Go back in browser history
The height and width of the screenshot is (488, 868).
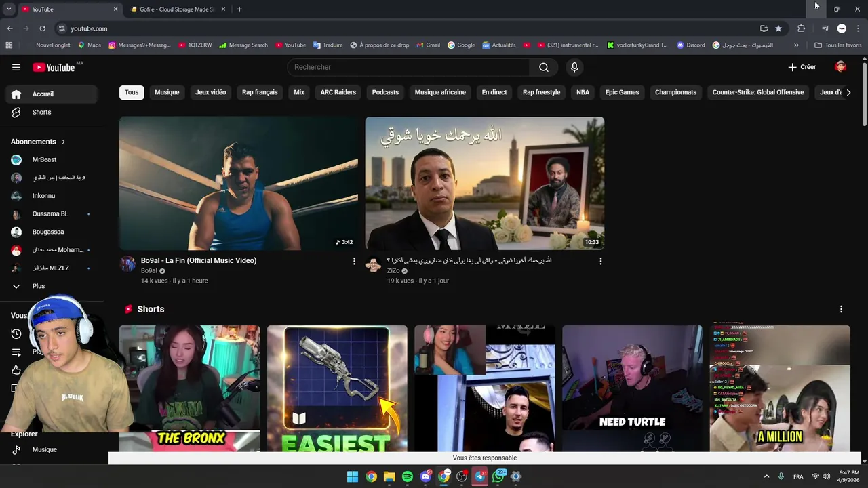(x=9, y=28)
